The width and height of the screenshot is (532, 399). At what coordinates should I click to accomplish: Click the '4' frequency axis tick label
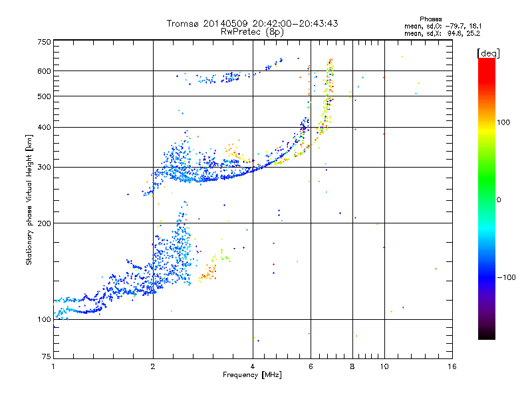253,366
